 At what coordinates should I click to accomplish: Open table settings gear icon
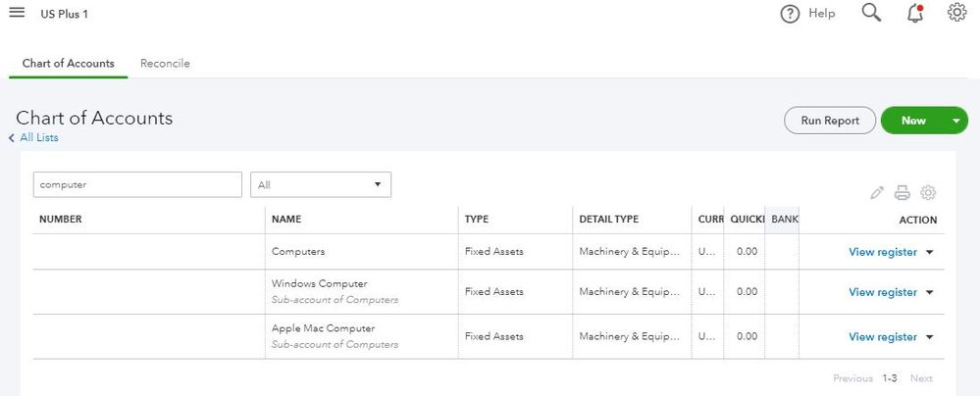point(928,192)
